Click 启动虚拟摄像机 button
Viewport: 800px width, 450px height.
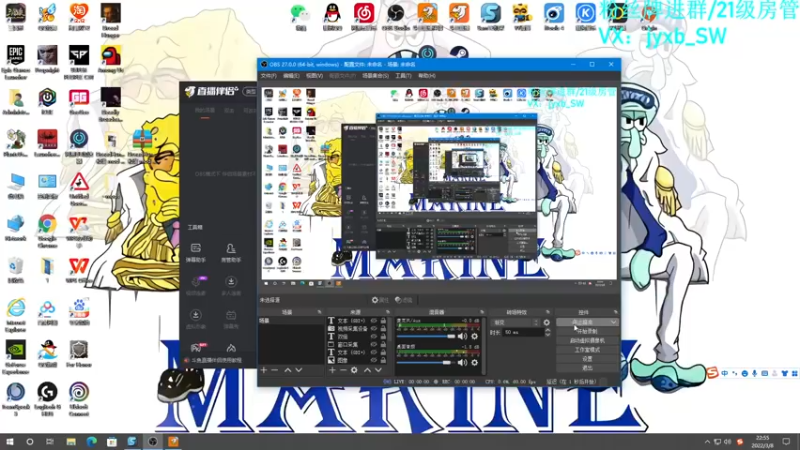(587, 340)
